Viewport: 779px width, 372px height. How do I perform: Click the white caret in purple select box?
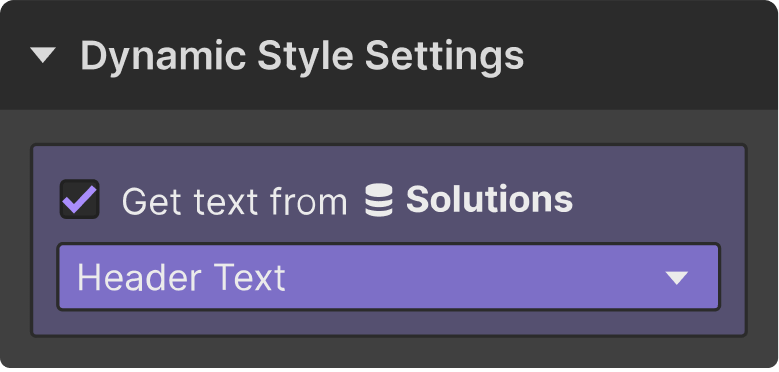pos(677,278)
